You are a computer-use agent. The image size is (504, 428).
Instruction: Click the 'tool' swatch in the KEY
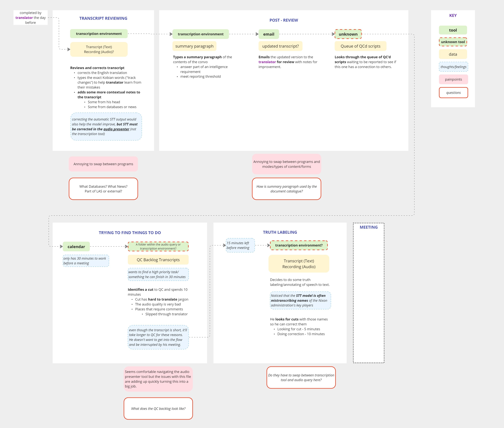click(453, 30)
